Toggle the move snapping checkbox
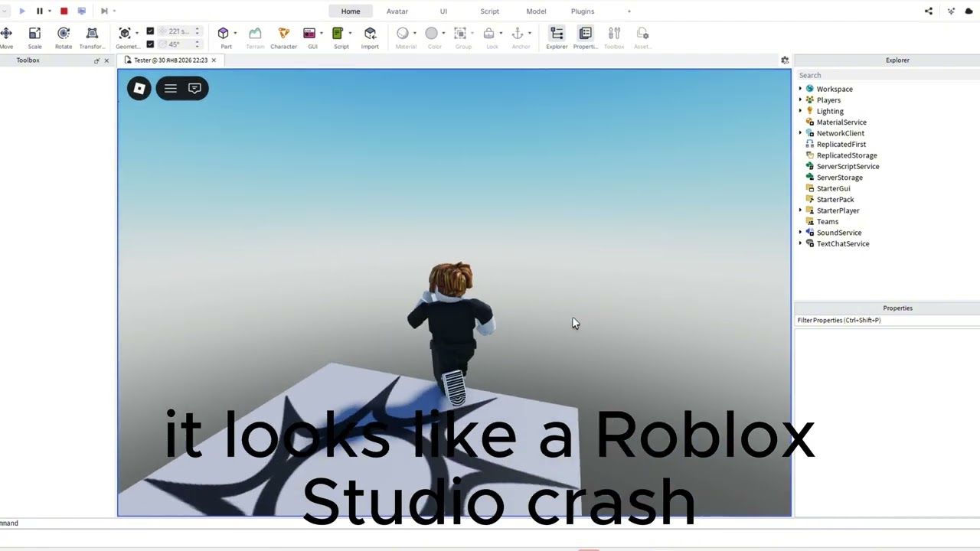This screenshot has height=551, width=980. tap(150, 31)
